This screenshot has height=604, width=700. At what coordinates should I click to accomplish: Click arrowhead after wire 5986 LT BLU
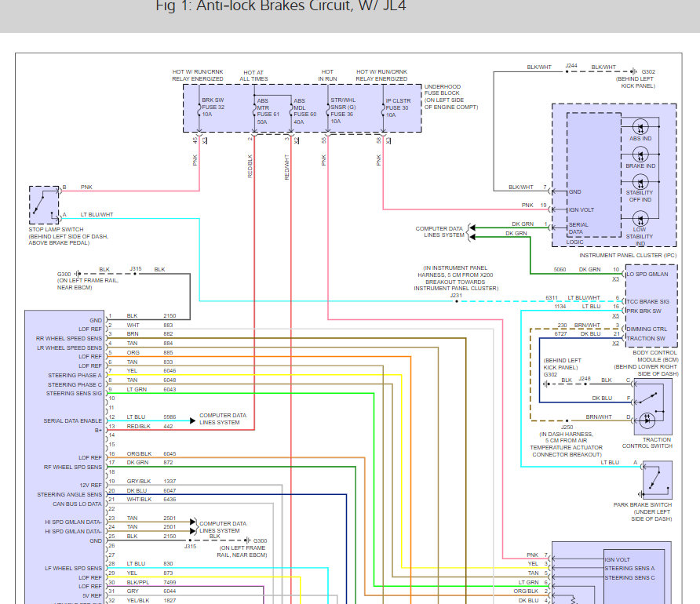coord(192,420)
